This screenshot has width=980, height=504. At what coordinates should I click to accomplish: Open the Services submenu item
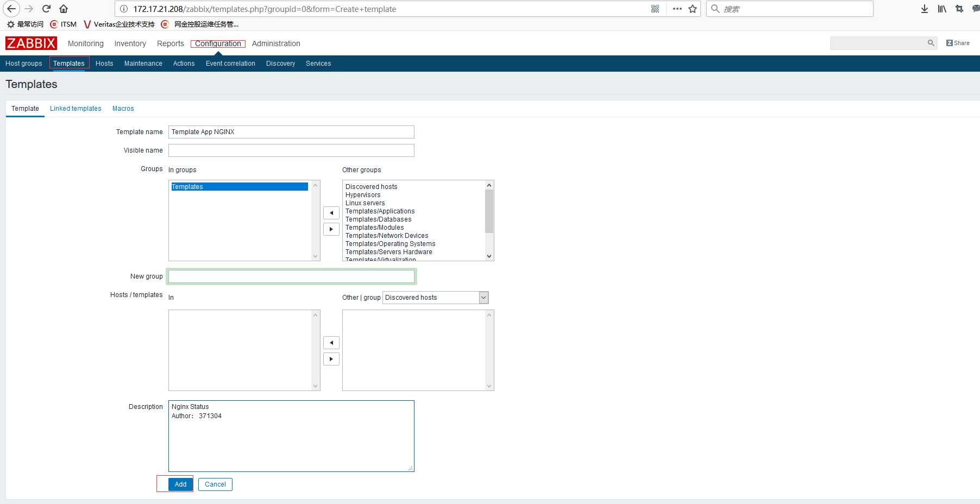318,64
